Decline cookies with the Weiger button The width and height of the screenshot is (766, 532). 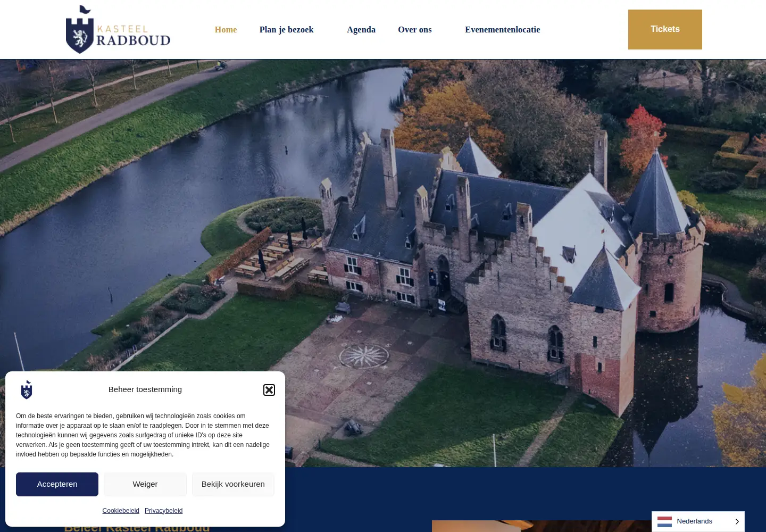[x=145, y=484]
